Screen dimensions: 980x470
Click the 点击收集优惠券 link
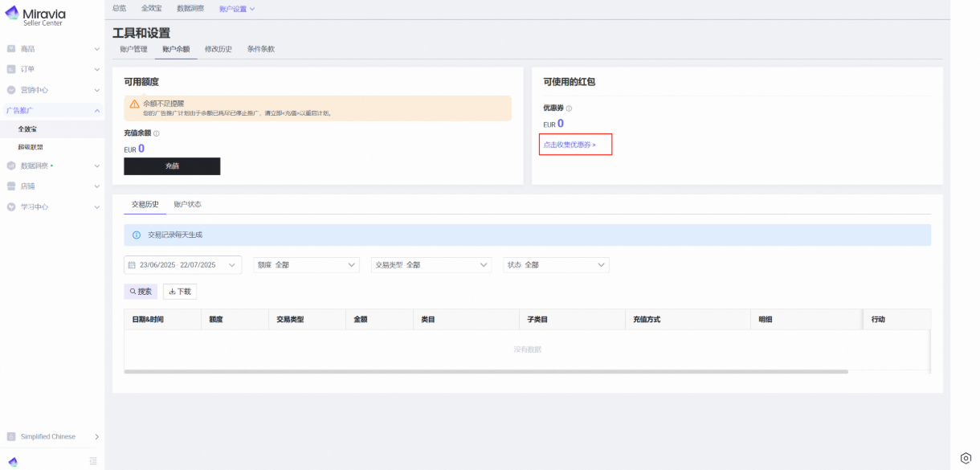coord(570,145)
